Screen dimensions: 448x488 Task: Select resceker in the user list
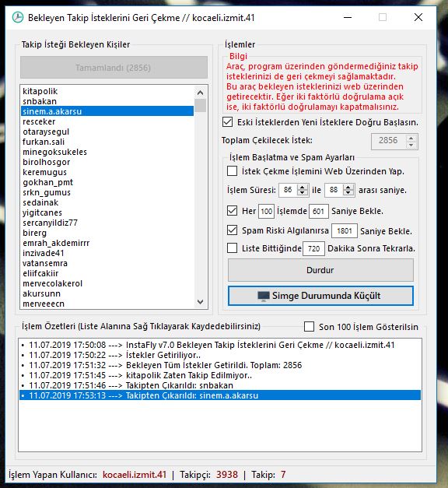pos(107,121)
